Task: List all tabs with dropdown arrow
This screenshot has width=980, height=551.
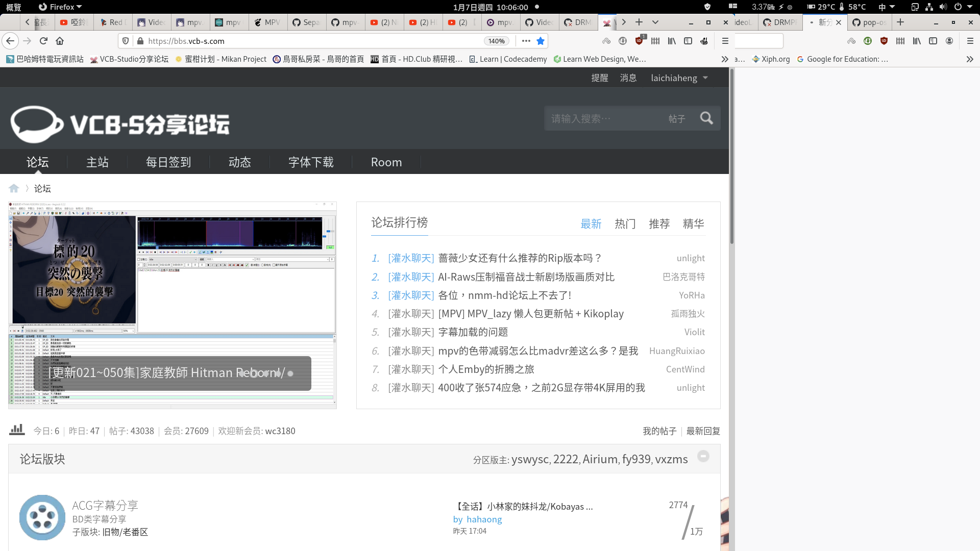Action: (655, 22)
